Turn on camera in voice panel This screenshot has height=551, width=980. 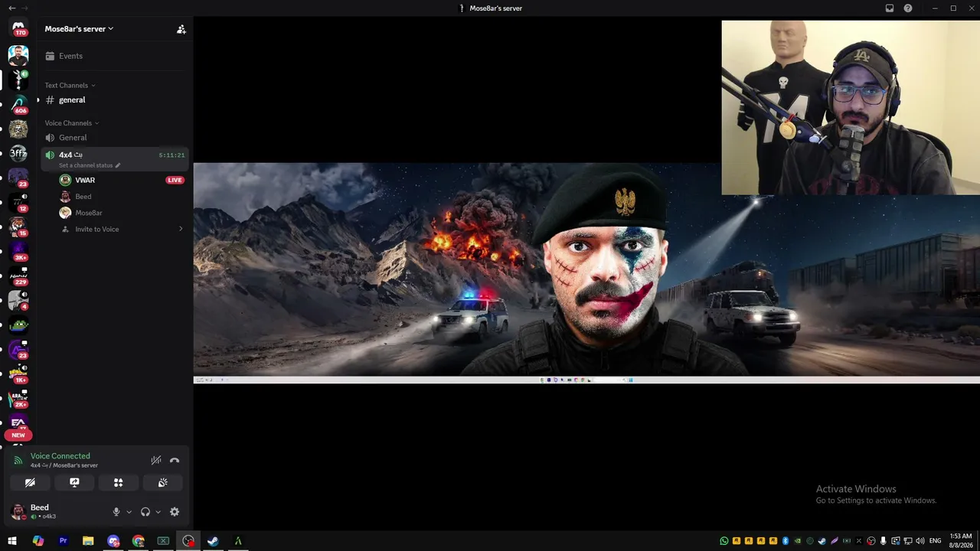30,483
